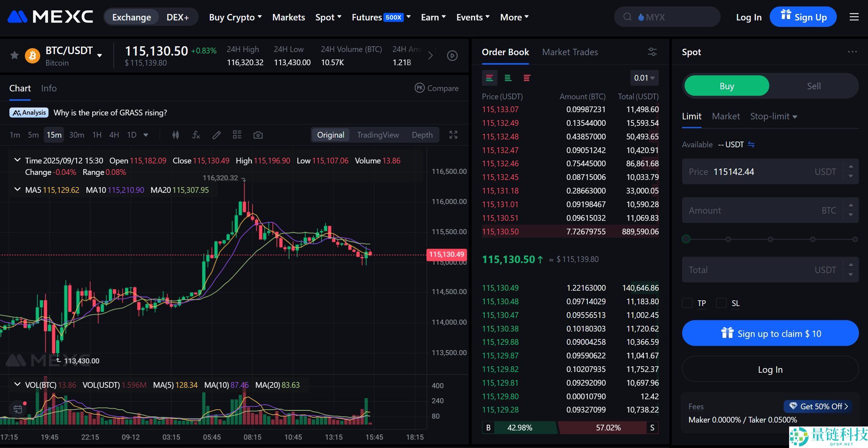
Task: Open the 0.01 price precision dropdown
Action: pos(644,78)
